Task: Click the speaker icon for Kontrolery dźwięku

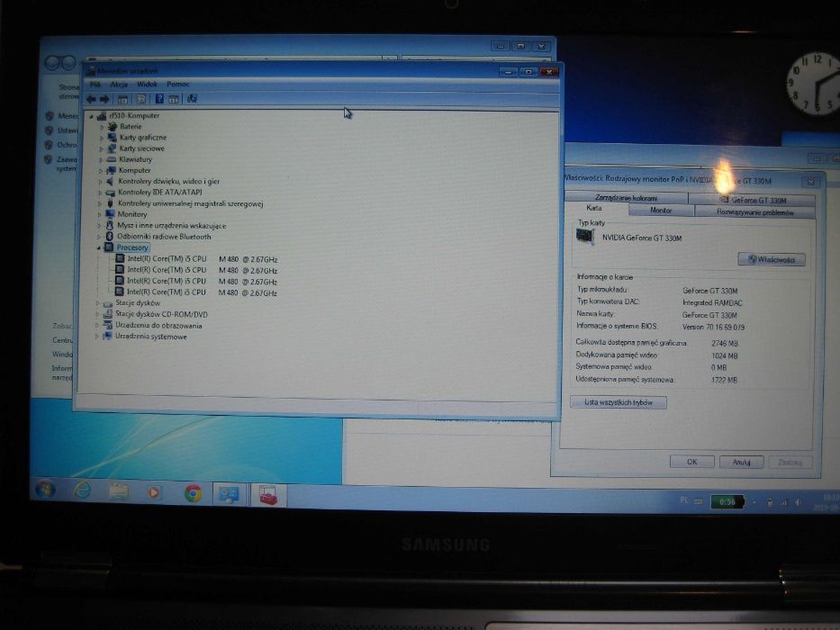Action: coord(111,181)
